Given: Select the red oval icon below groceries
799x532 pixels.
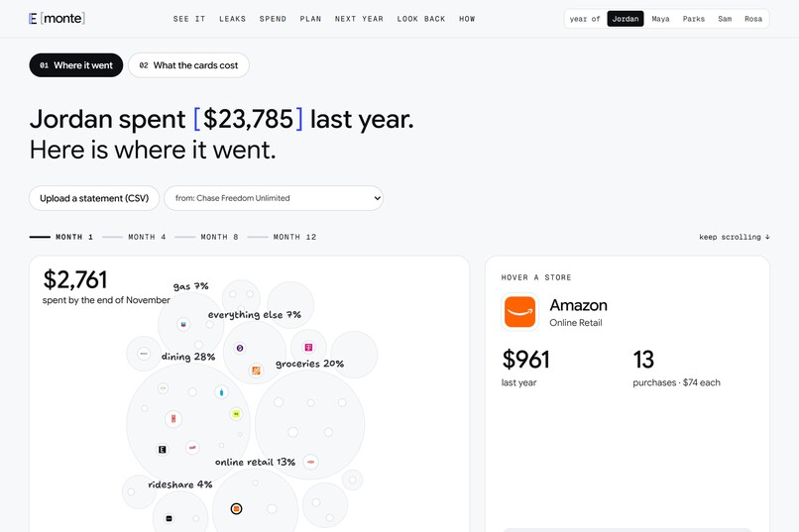Looking at the screenshot, I should click(311, 462).
